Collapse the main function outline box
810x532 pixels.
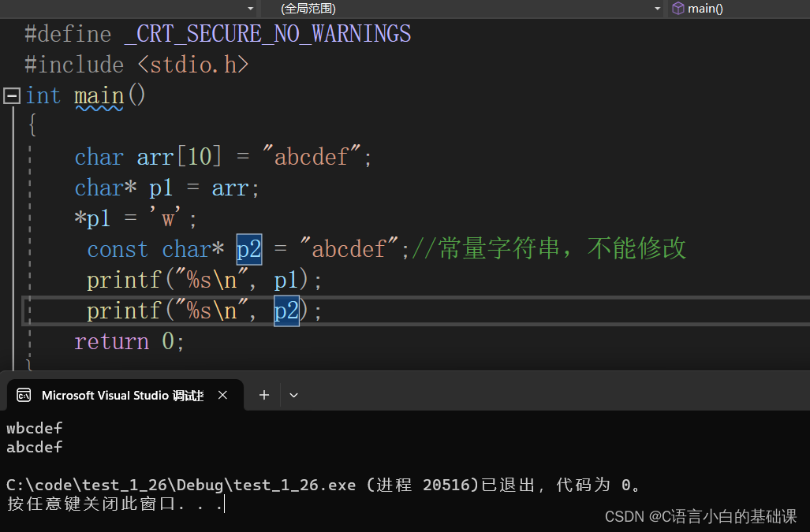coord(11,95)
